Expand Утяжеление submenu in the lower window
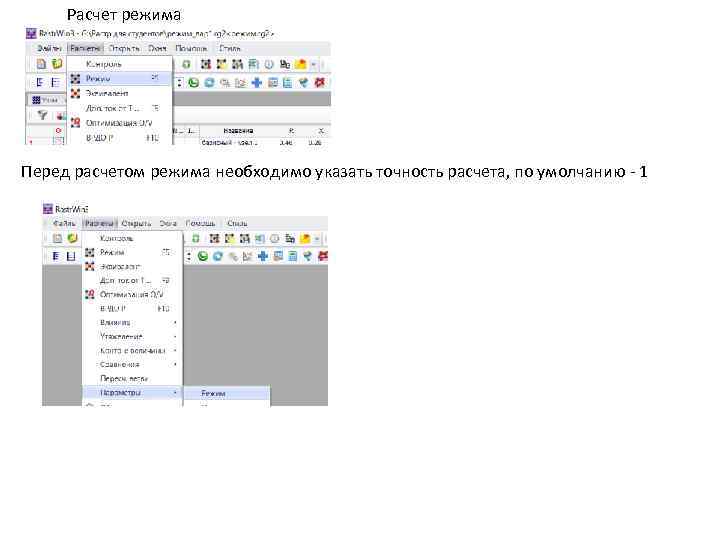 (x=132, y=337)
